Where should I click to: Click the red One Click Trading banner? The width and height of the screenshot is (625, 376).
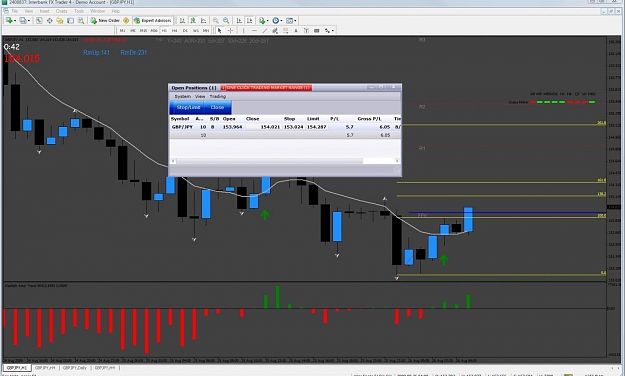click(266, 87)
